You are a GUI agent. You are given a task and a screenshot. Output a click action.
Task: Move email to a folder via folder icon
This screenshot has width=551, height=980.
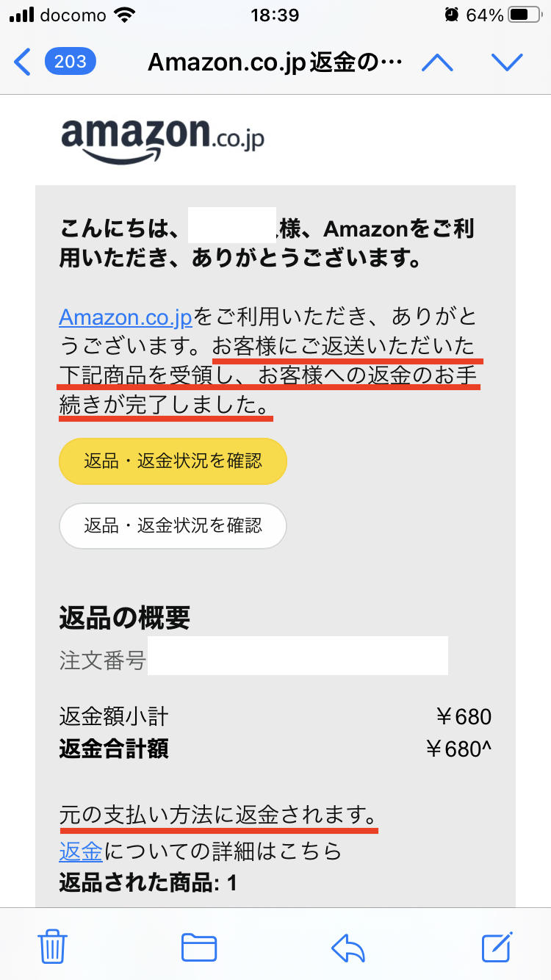click(x=198, y=948)
